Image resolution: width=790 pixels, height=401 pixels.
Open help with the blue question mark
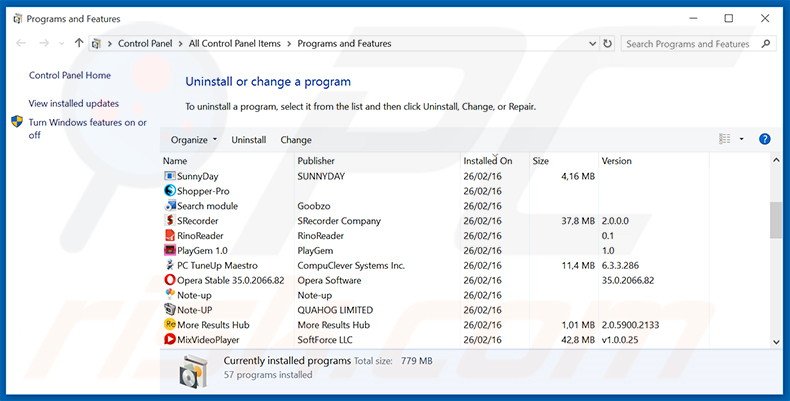pos(764,139)
